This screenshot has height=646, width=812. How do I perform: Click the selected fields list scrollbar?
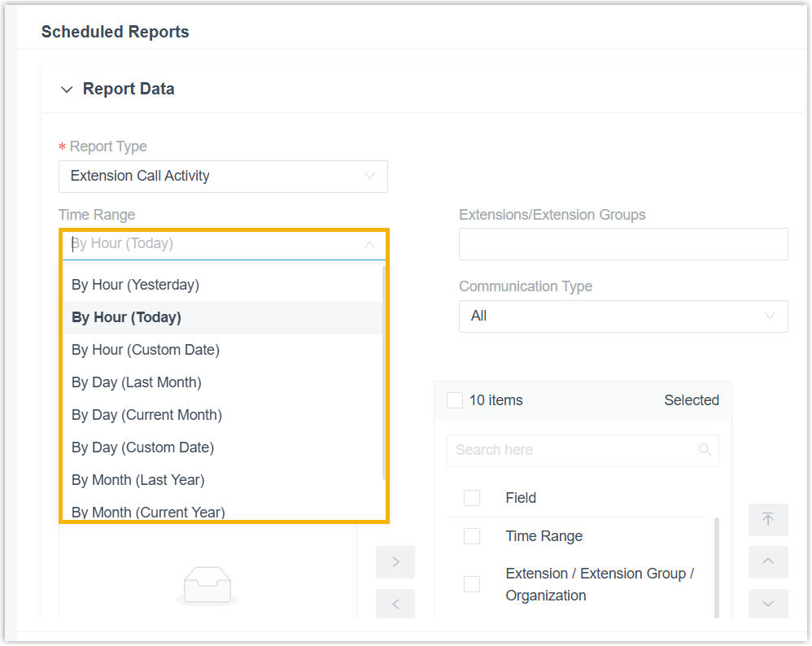point(717,567)
